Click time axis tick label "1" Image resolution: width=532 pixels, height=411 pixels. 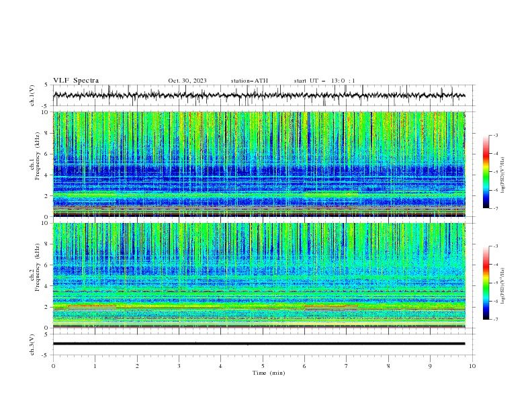pos(95,366)
